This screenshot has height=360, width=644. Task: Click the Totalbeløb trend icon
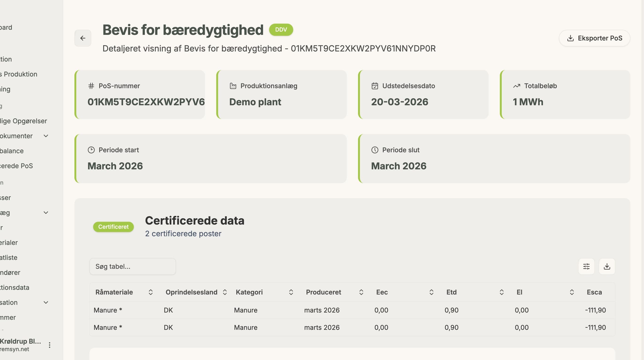coord(516,86)
